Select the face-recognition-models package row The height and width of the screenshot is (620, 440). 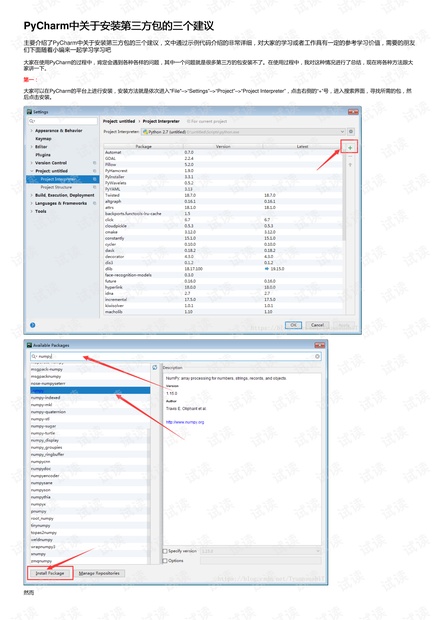pyautogui.click(x=223, y=275)
